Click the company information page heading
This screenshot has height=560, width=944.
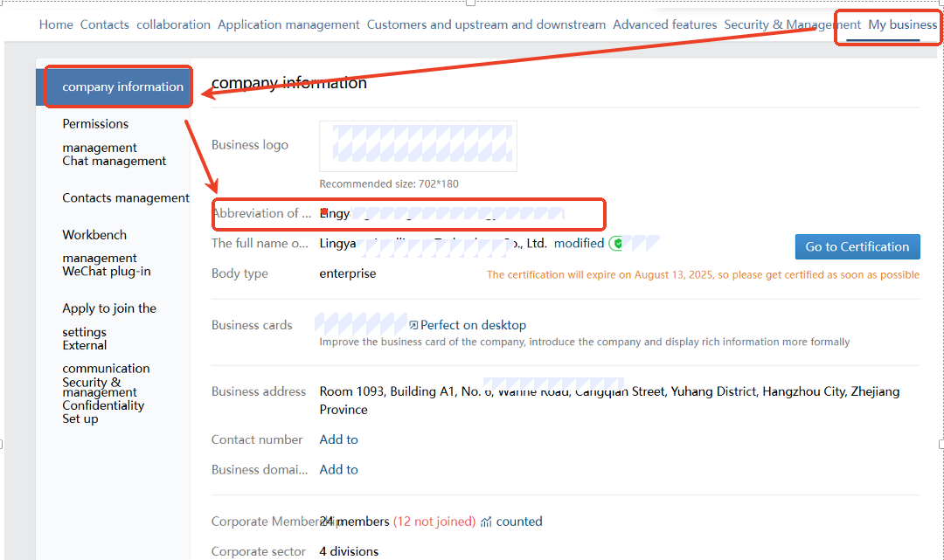point(289,83)
